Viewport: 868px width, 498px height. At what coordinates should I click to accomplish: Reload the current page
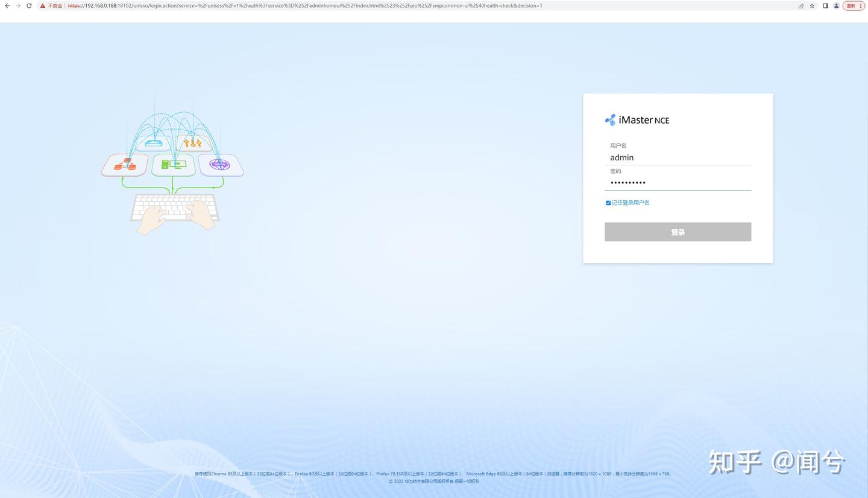point(29,5)
